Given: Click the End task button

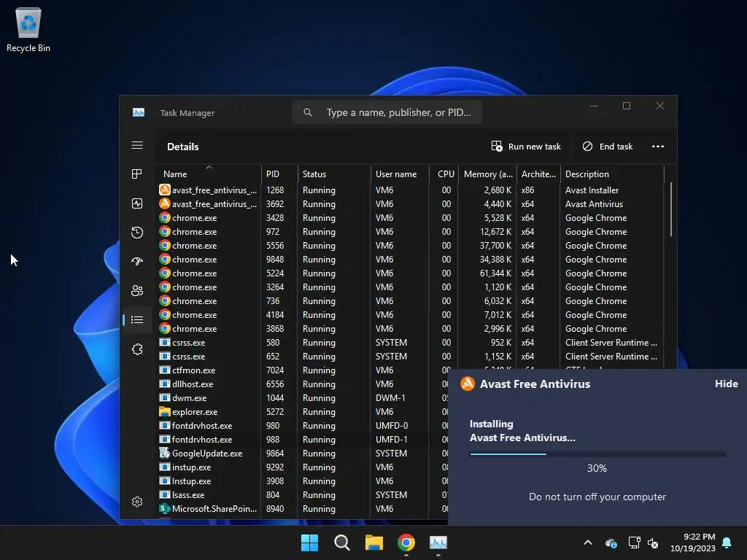Looking at the screenshot, I should tap(608, 147).
